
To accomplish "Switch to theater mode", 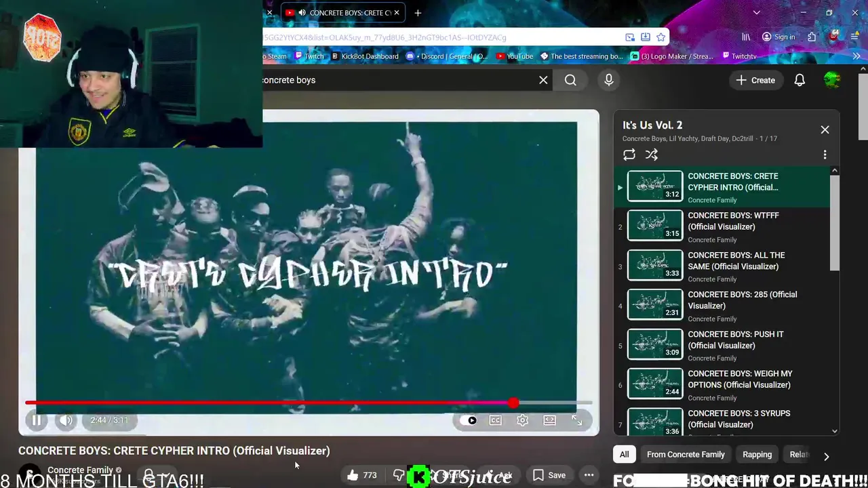I will point(549,420).
